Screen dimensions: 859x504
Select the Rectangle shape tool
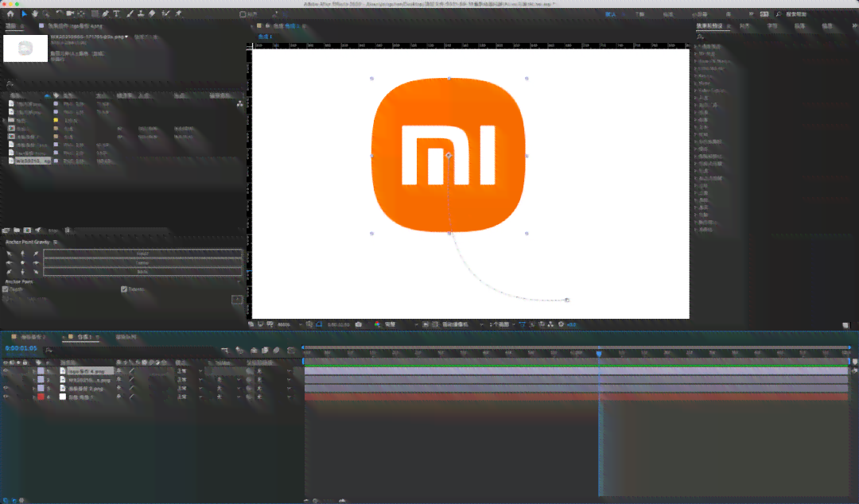pos(95,14)
